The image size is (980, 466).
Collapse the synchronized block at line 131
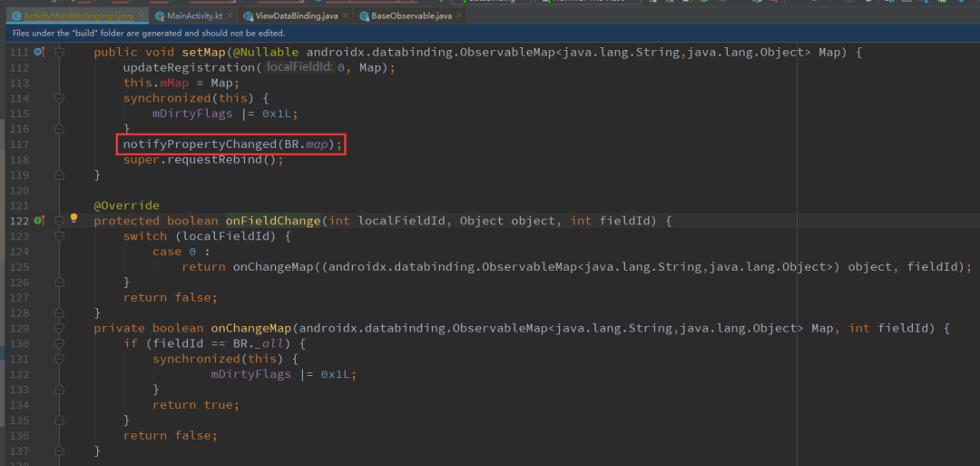click(59, 359)
